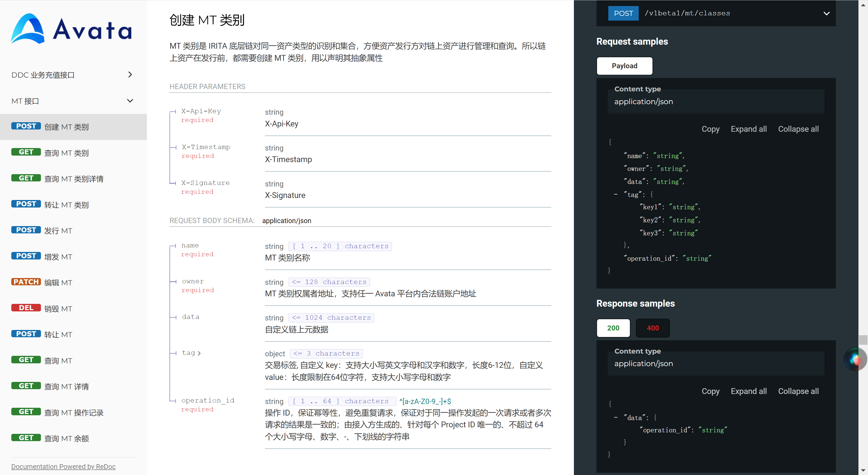
Task: Open the PATCH 编辑 MT entry
Action: [73, 283]
